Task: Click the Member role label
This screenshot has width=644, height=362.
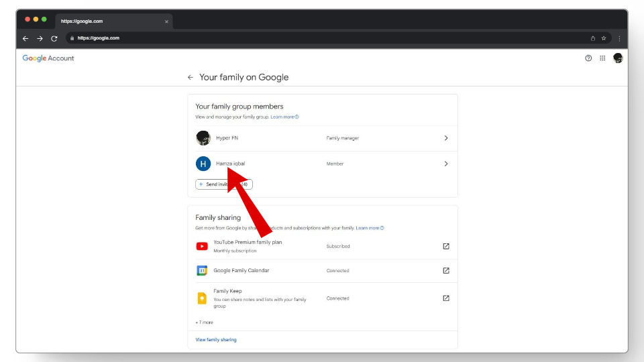Action: [x=335, y=164]
